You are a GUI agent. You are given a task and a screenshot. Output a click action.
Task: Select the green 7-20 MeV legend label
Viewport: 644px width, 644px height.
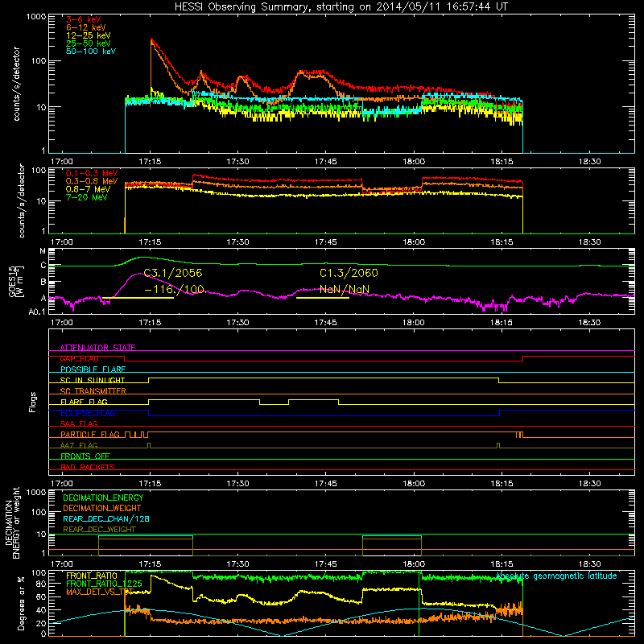click(x=87, y=197)
